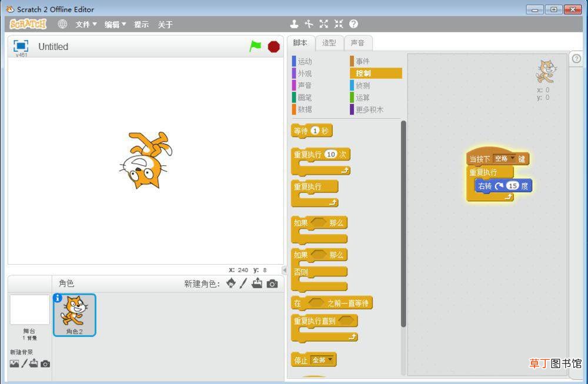Open the language globe menu

pos(62,24)
